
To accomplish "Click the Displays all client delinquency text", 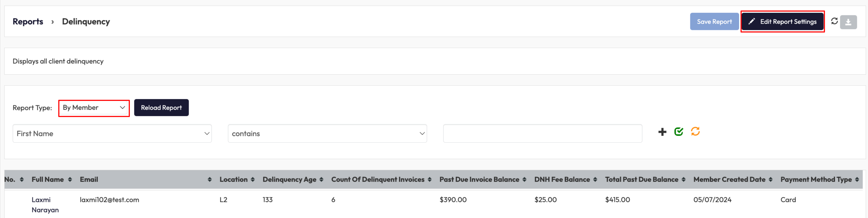I will [58, 61].
